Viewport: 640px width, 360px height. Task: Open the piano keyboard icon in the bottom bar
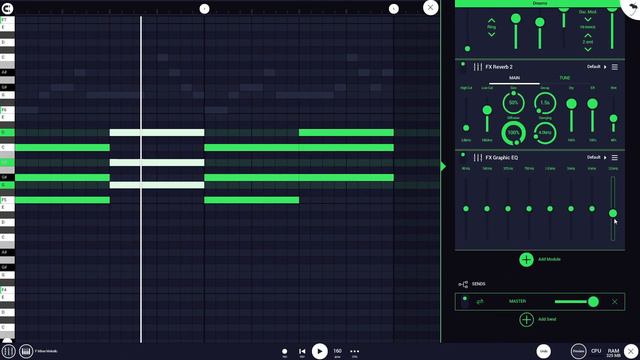(x=26, y=351)
